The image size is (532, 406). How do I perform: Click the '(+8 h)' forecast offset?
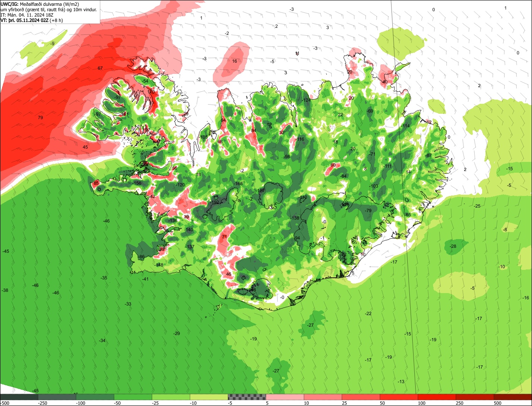click(x=56, y=20)
